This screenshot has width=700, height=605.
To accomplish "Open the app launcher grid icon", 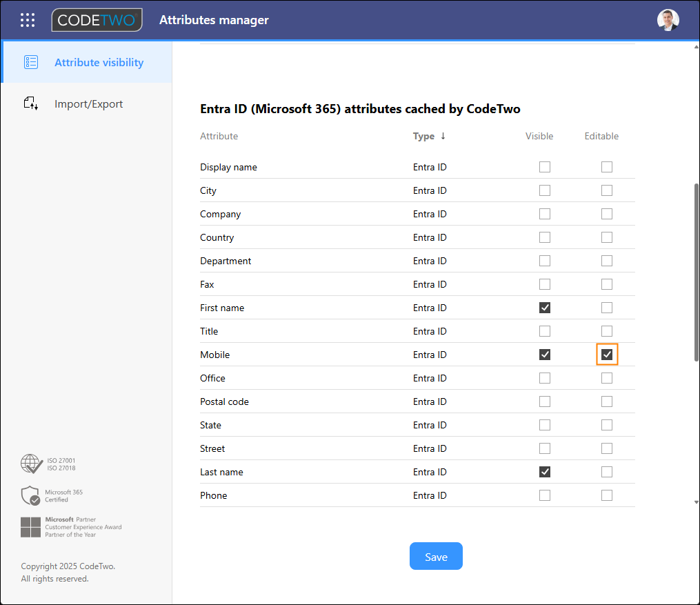I will pos(28,20).
